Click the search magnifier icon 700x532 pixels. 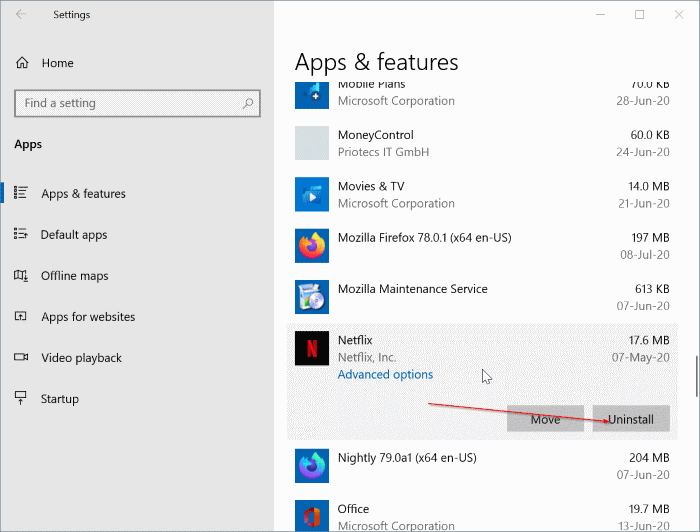(x=248, y=104)
